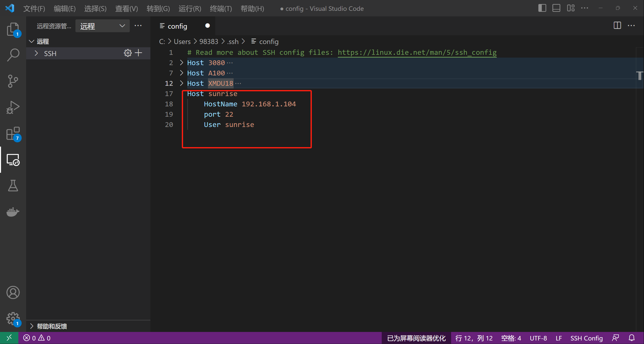Open the Search view icon
The image size is (644, 344).
click(13, 55)
